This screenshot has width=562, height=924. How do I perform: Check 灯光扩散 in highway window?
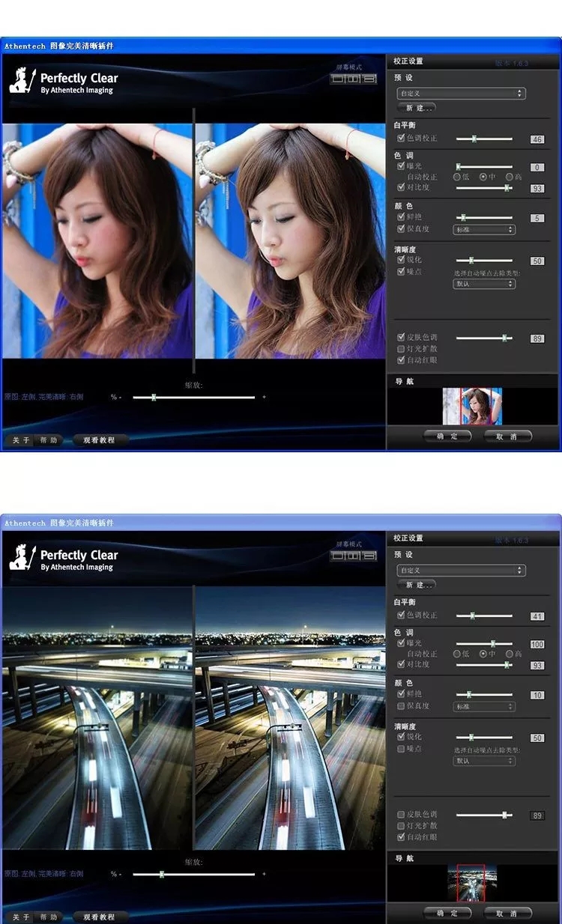(x=401, y=826)
